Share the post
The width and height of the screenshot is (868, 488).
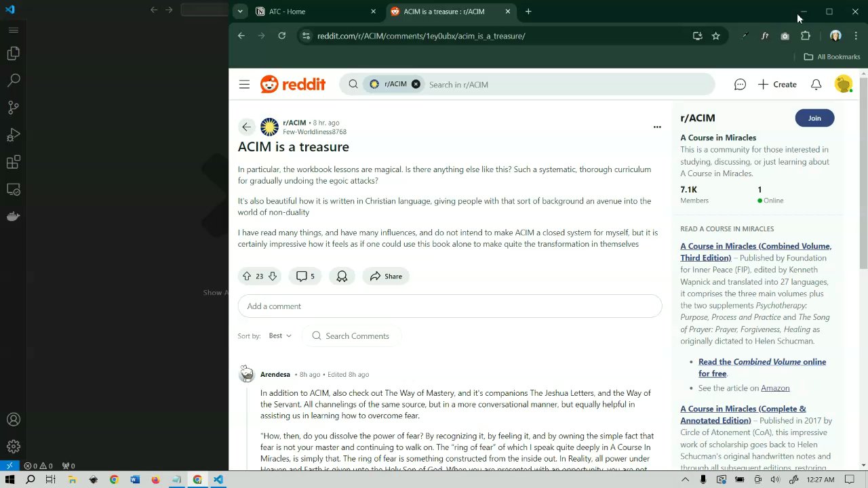tap(386, 276)
